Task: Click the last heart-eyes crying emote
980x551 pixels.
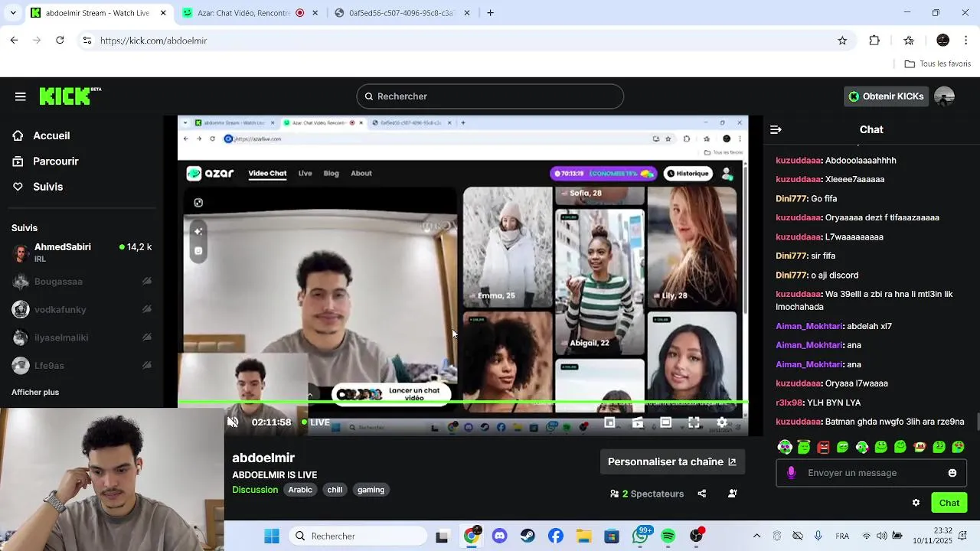Action: [x=958, y=447]
